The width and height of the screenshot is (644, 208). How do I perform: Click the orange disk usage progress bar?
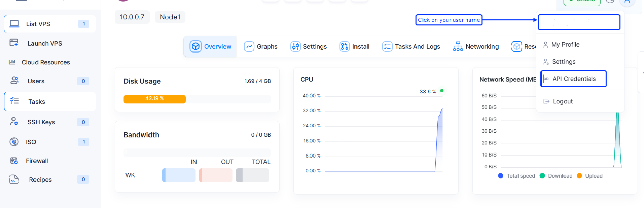(155, 99)
